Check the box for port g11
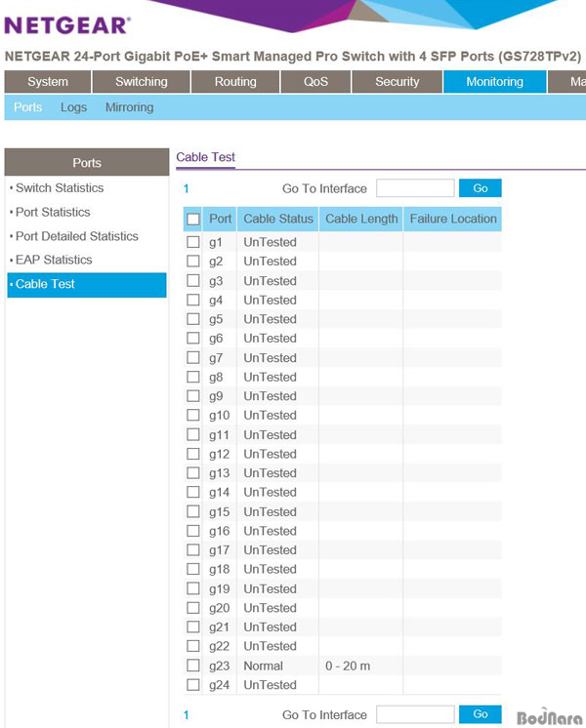 (x=192, y=434)
